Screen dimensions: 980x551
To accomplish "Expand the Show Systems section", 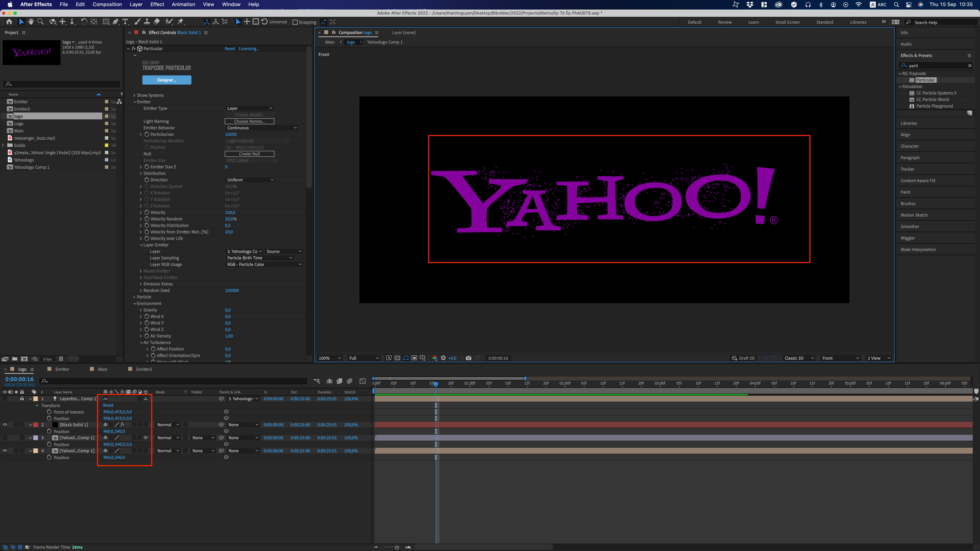I will (x=134, y=95).
